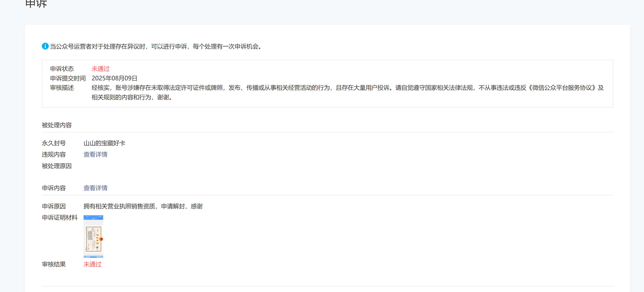The image size is (644, 292).
Task: Click the 申诉提交时间 label
Action: (68, 78)
